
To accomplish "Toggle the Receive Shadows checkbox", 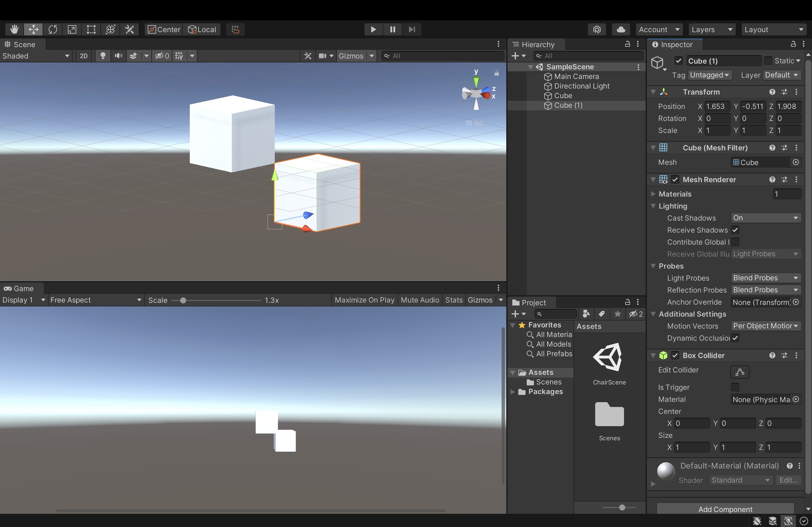I will coord(735,230).
